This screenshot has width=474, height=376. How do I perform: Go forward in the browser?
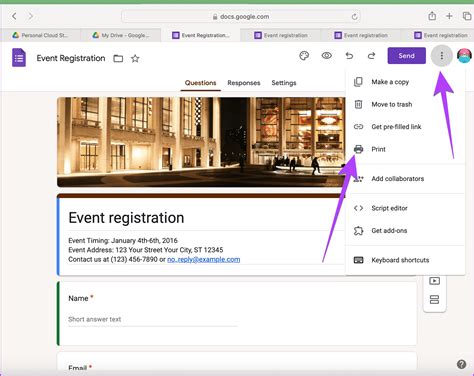tap(31, 16)
